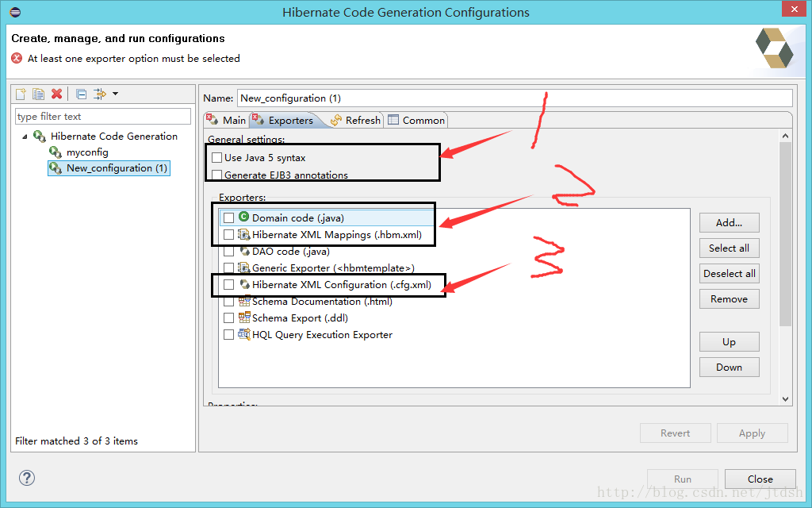Check the HQL Query Execution Exporter checkbox
The image size is (812, 508).
(228, 334)
